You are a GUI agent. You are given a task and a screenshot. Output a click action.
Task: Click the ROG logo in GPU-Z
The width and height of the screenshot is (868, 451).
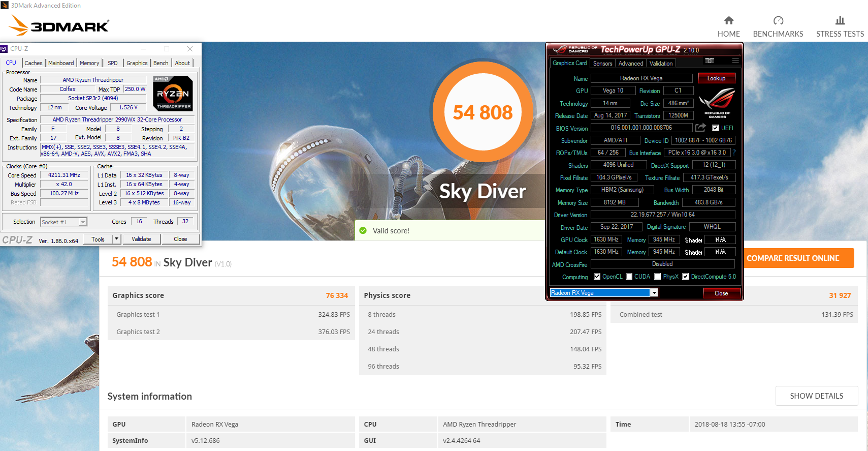coord(717,102)
